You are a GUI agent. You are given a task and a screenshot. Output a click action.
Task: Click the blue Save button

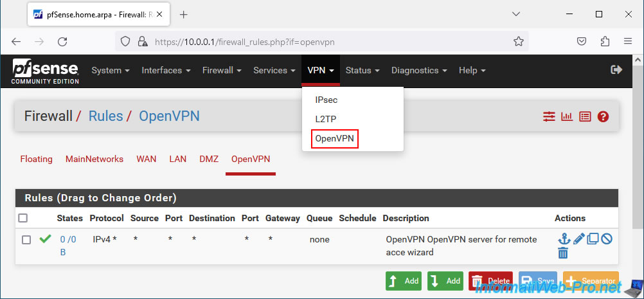538,281
